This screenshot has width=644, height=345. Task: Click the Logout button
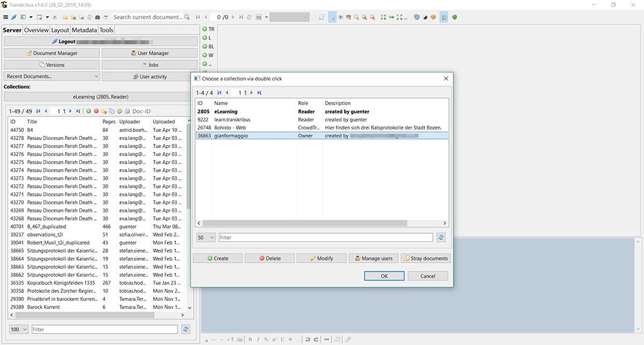coord(101,41)
